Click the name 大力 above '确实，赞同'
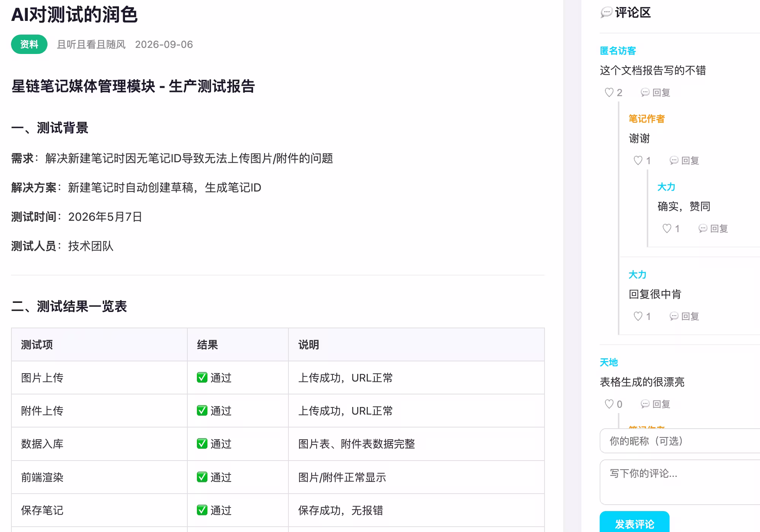The width and height of the screenshot is (760, 532). (x=667, y=187)
